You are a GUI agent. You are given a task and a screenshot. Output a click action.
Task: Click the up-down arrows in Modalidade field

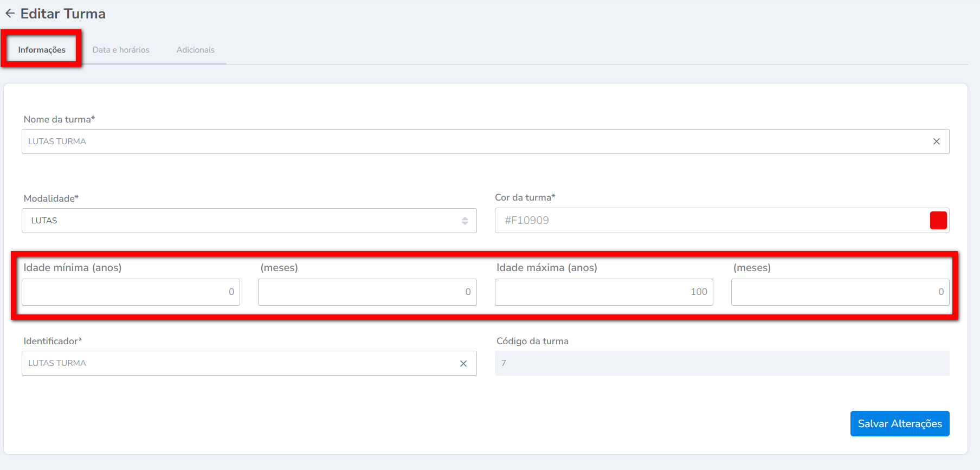(x=465, y=221)
